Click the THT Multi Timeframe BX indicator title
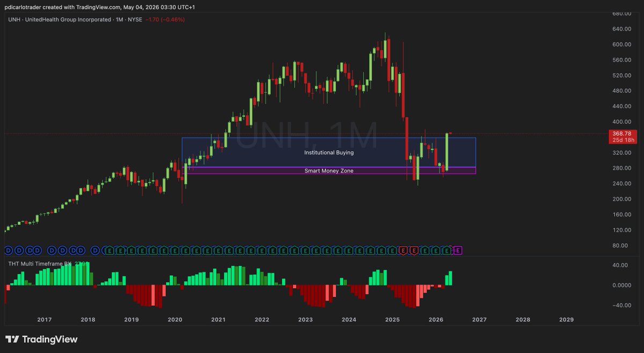 [40, 263]
